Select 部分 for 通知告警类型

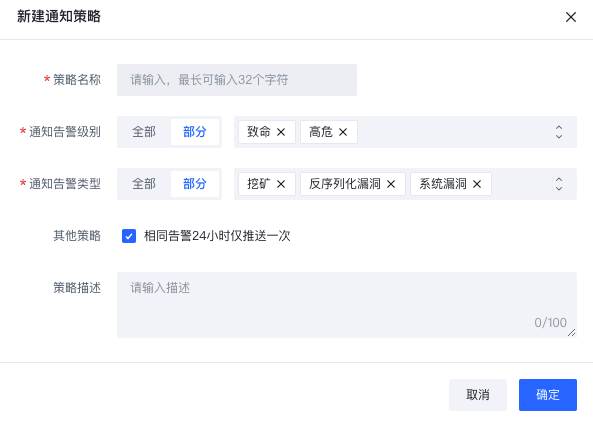(195, 184)
